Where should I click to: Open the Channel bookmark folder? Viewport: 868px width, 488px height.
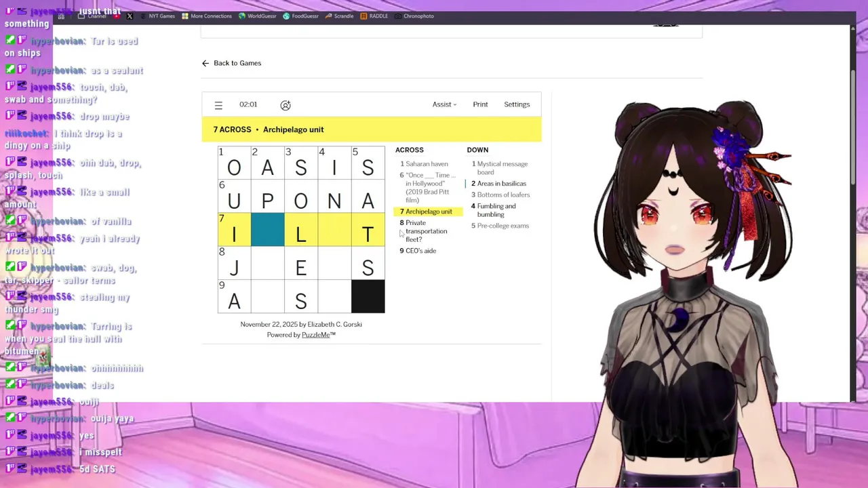92,16
